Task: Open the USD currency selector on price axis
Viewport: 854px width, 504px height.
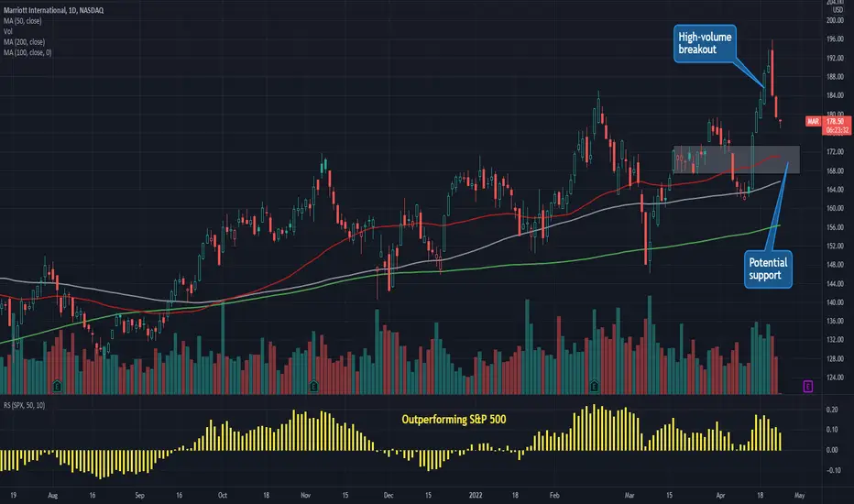Action: point(838,10)
